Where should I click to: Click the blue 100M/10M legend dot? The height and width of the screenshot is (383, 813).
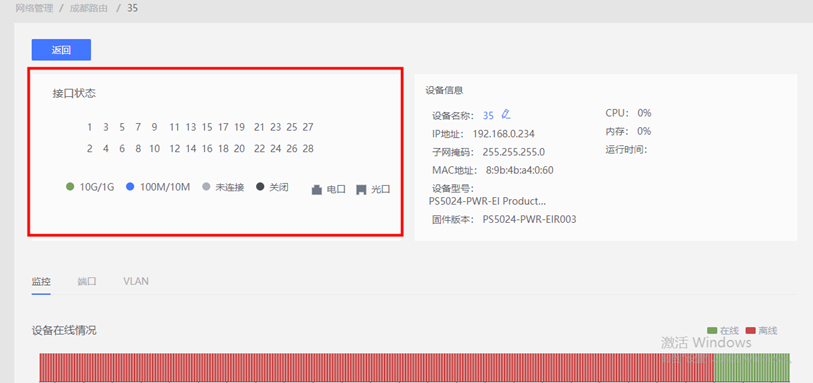pos(131,187)
